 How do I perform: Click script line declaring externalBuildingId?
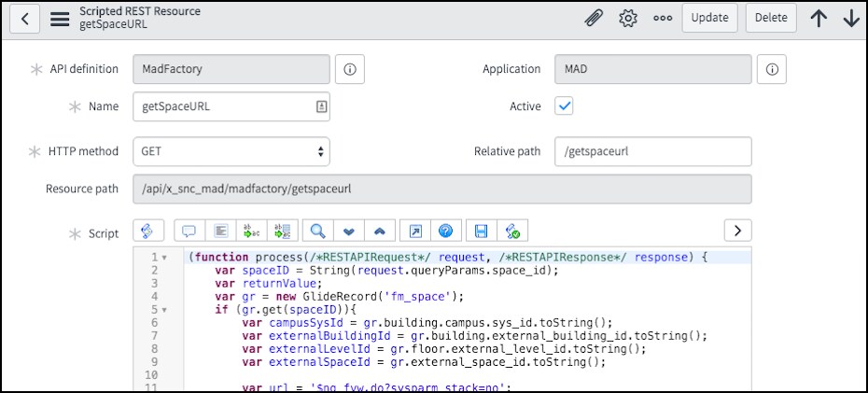coord(474,336)
